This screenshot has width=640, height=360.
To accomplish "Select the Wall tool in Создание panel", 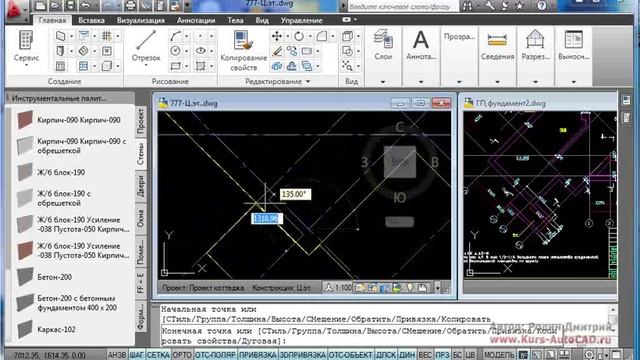I will [x=60, y=36].
